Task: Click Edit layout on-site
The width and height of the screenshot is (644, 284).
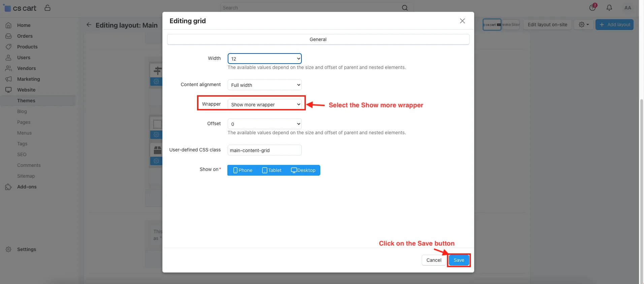Action: pyautogui.click(x=547, y=25)
